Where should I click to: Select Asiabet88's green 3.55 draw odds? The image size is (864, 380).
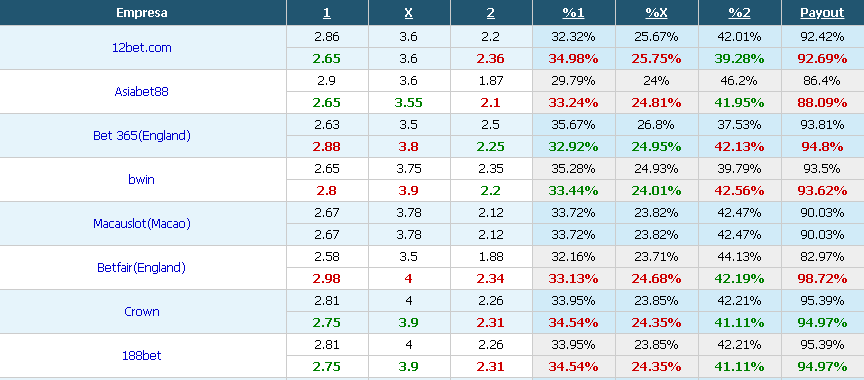(x=408, y=102)
